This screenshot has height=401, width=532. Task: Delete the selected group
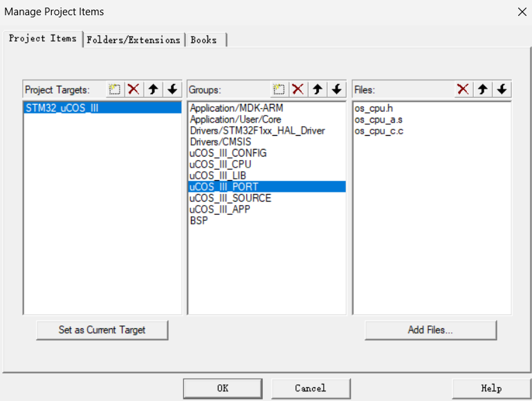point(298,89)
